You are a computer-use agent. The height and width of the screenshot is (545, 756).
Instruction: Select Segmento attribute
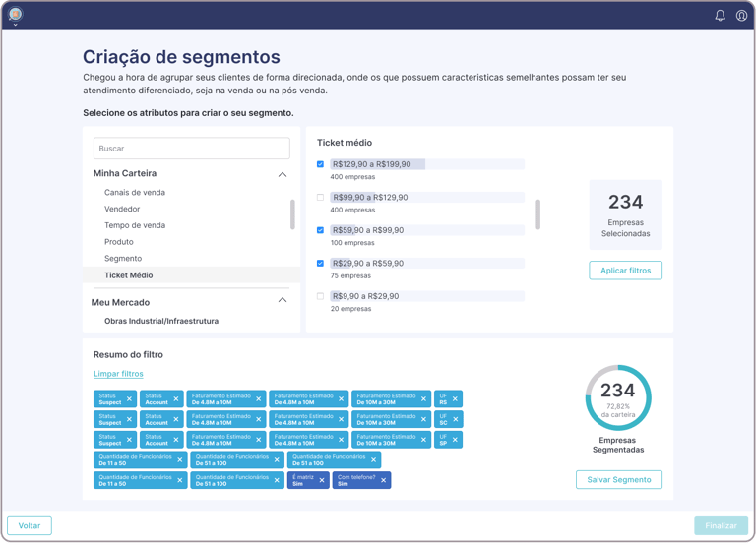point(123,259)
